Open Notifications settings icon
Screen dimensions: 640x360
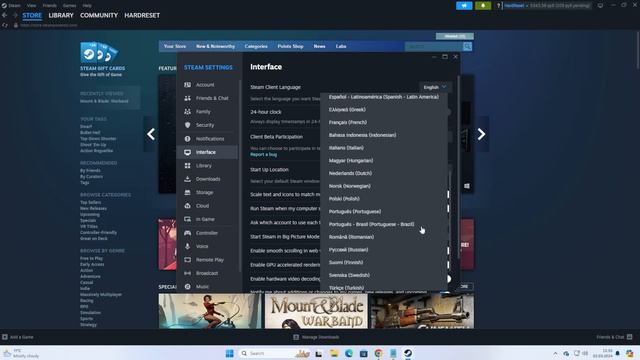point(187,139)
